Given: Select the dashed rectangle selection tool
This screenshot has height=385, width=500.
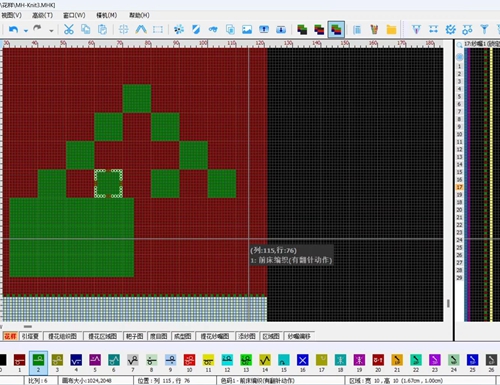Looking at the screenshot, I should tap(158, 30).
